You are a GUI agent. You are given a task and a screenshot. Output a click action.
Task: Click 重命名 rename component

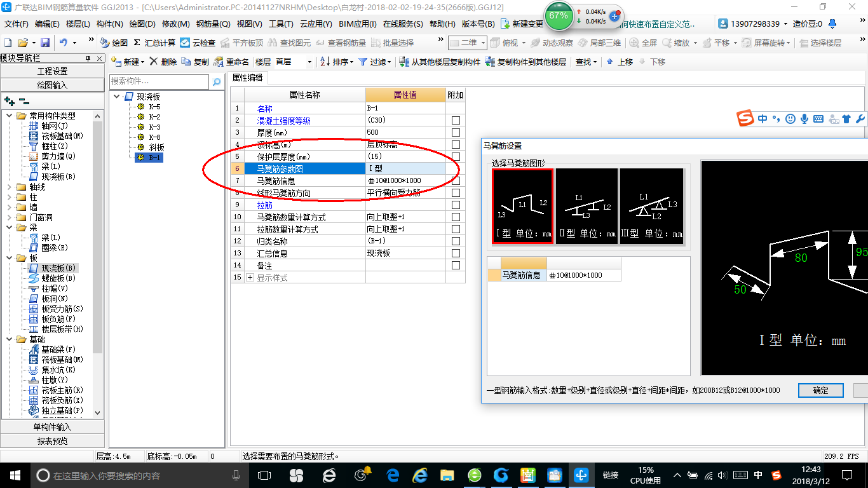231,62
